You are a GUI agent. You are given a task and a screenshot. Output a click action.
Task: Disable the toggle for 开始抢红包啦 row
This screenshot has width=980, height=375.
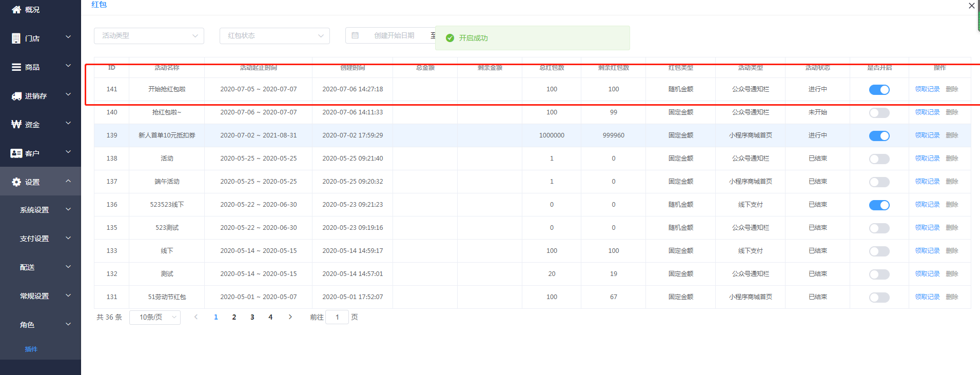[x=879, y=90]
